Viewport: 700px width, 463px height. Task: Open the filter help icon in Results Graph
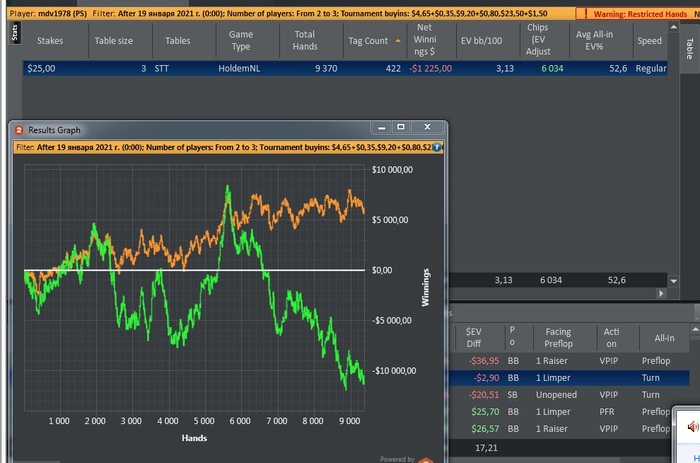[x=437, y=147]
